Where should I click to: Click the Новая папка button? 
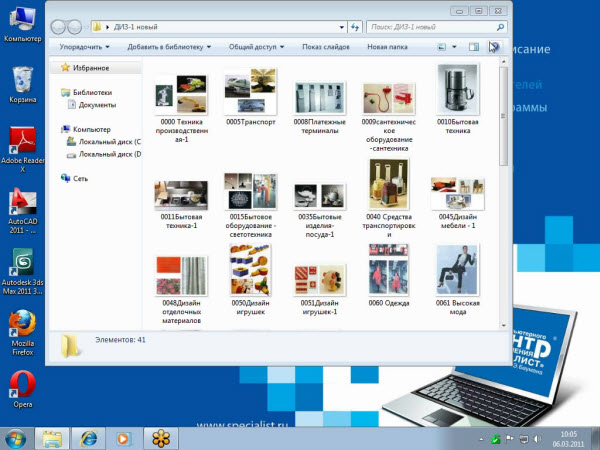388,46
